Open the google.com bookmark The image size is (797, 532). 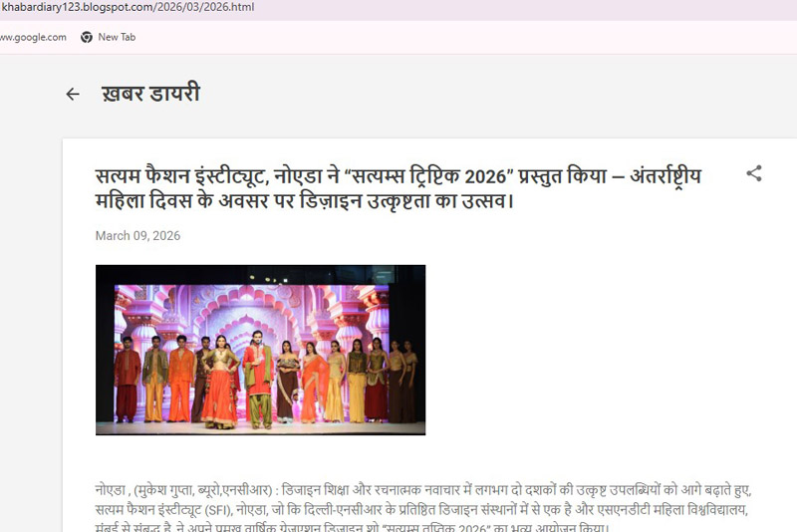pos(33,37)
